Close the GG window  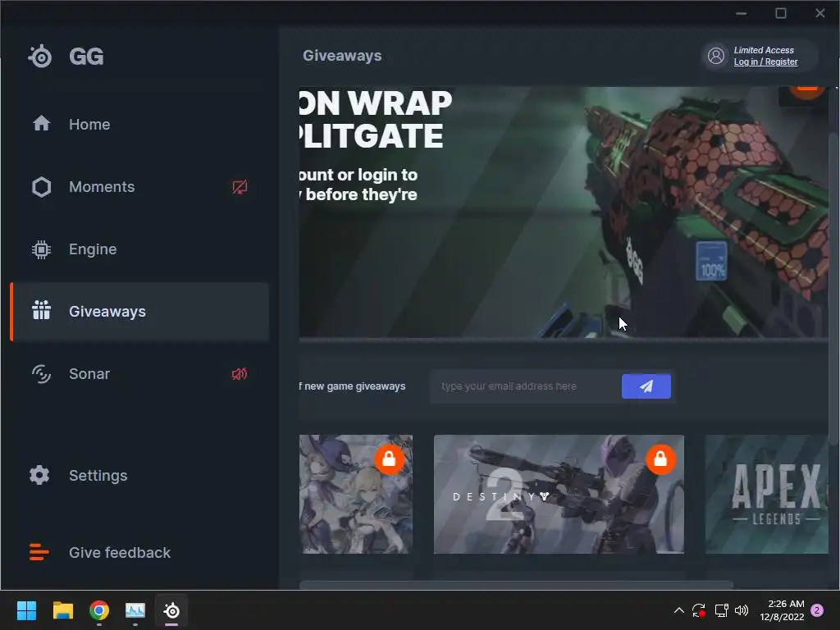coord(820,13)
